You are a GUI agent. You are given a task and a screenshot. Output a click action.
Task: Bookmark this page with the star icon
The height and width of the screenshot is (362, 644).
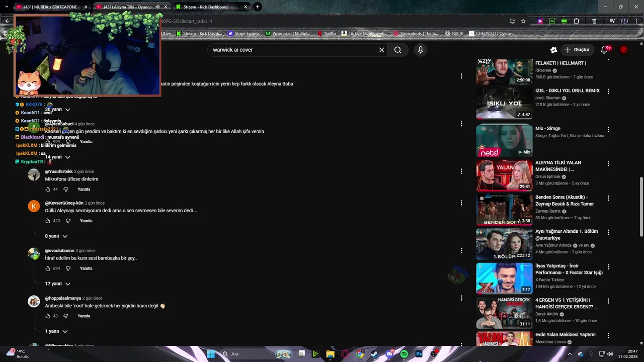[523, 21]
